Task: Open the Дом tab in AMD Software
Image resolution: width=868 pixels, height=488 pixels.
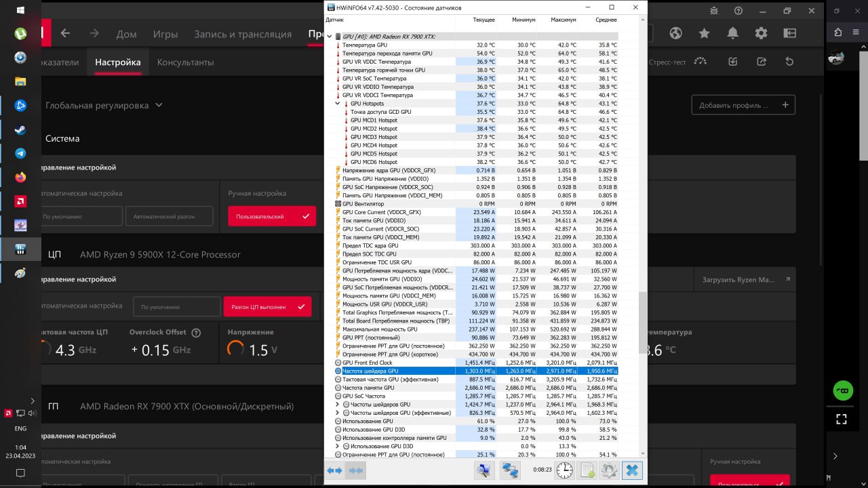Action: 127,34
